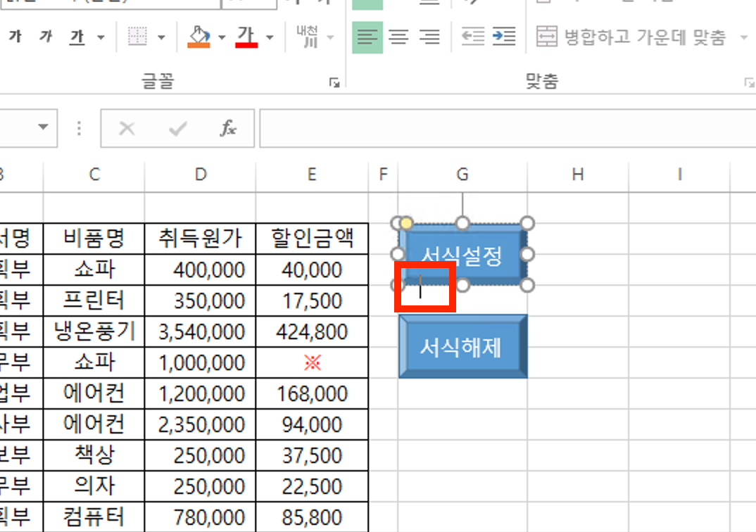756x532 pixels.
Task: Click the borders icon in the font group
Action: coord(137,37)
